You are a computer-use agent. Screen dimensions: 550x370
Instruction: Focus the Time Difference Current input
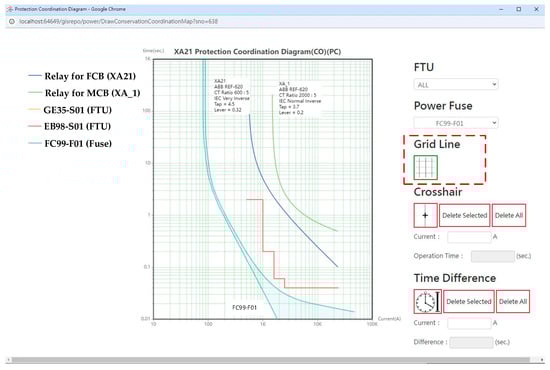pos(469,323)
